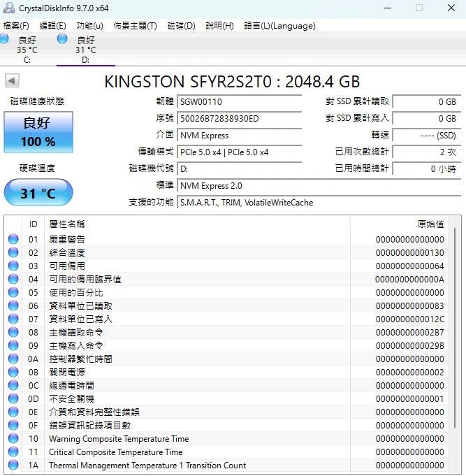Screen dimensions: 466x476
Task: Select the C: drive status icon
Action: 5,39
